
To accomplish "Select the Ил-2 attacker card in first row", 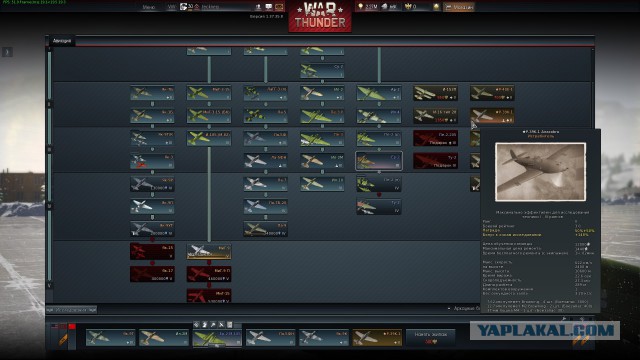I will click(x=322, y=93).
